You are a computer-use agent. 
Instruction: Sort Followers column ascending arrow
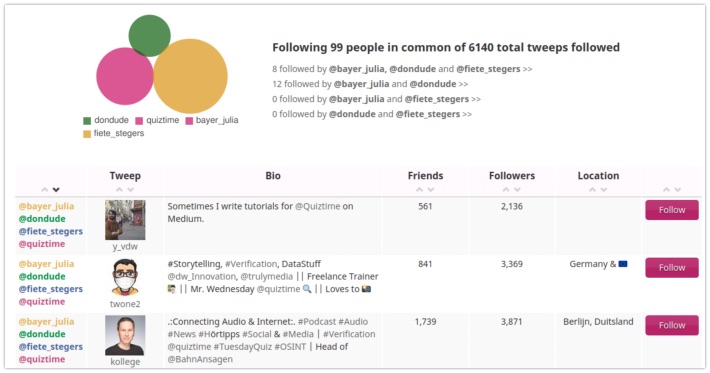[x=506, y=190]
